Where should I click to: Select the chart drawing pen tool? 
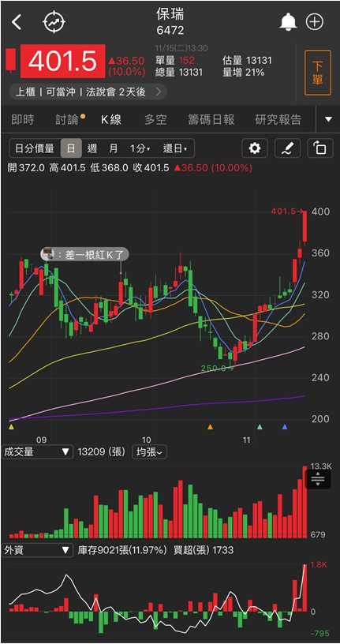click(x=287, y=148)
